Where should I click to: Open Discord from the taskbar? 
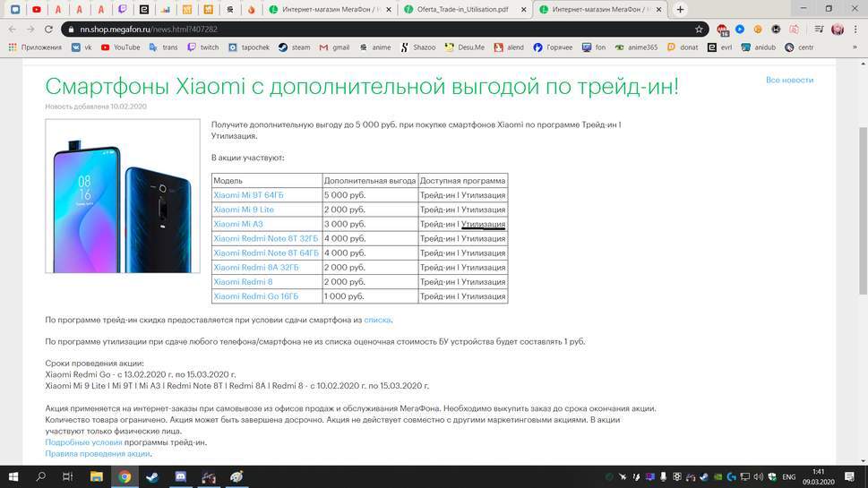[180, 476]
